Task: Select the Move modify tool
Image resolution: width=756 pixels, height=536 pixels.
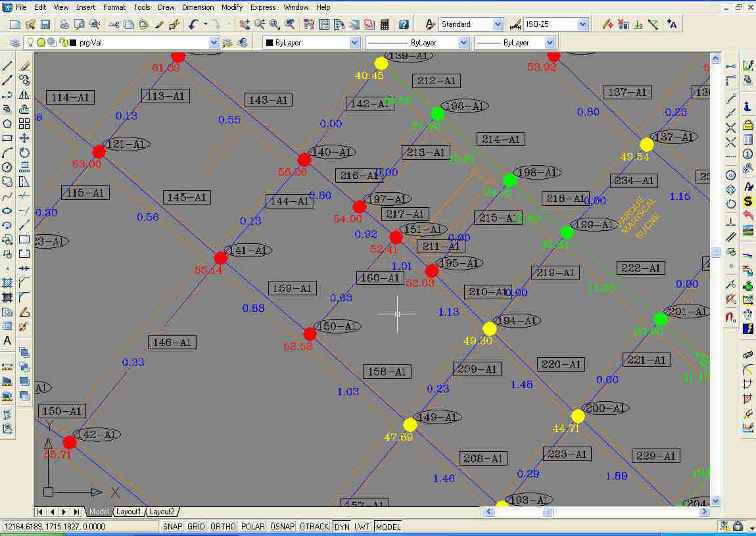Action: tap(24, 138)
